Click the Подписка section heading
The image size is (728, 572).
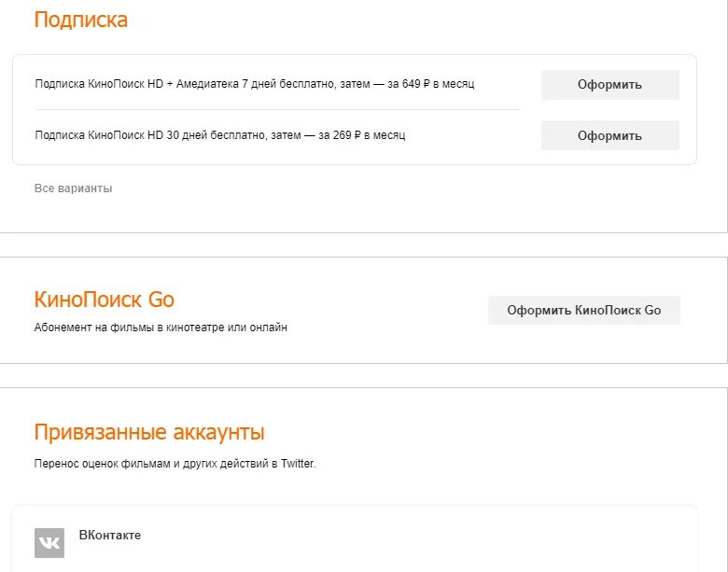coord(81,20)
